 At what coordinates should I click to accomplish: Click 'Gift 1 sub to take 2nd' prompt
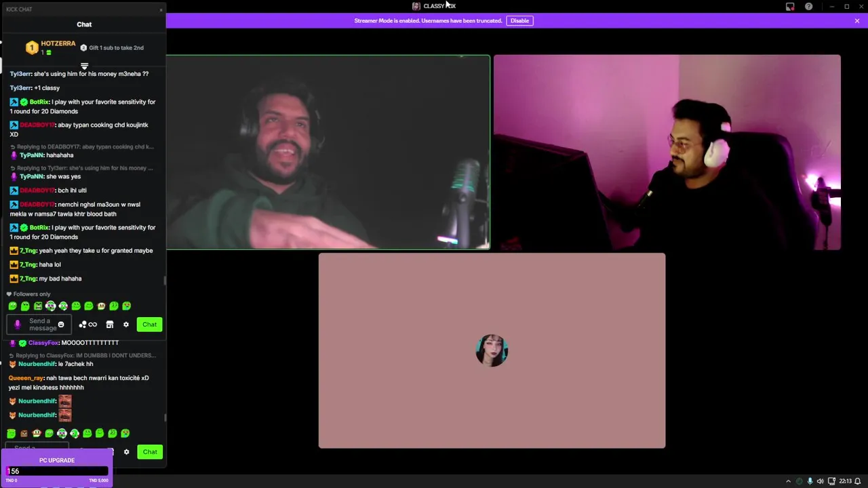[x=113, y=48]
